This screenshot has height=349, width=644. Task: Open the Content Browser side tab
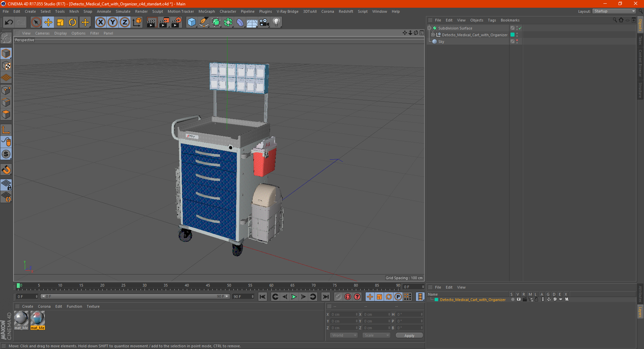(640, 63)
